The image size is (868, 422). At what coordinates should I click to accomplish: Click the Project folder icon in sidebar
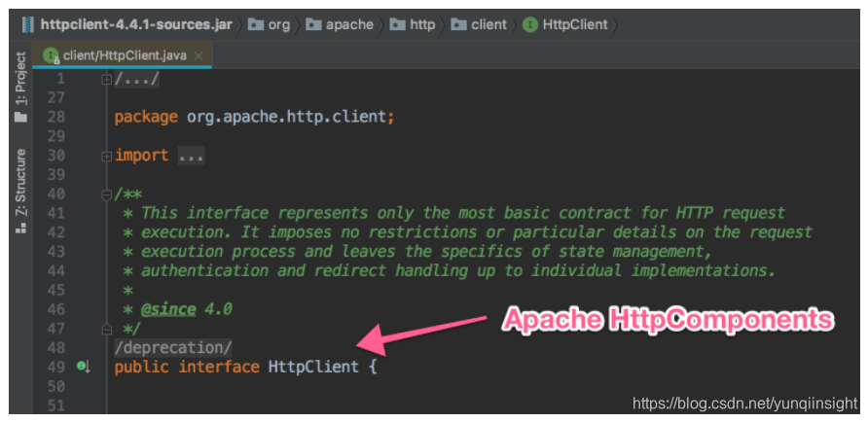click(x=21, y=118)
